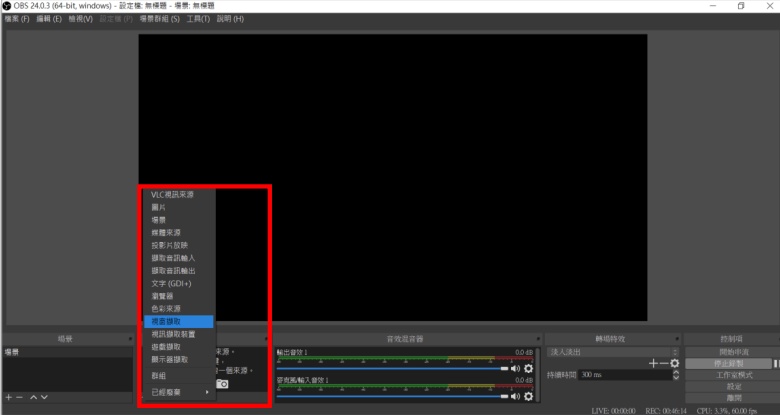This screenshot has width=780, height=415.
Task: Open 場景 dock options arrow
Action: [x=130, y=339]
